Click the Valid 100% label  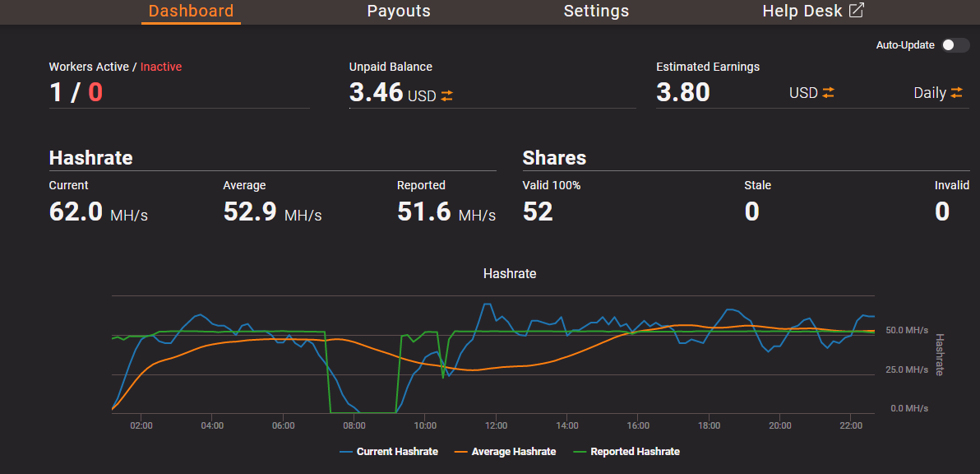point(552,185)
